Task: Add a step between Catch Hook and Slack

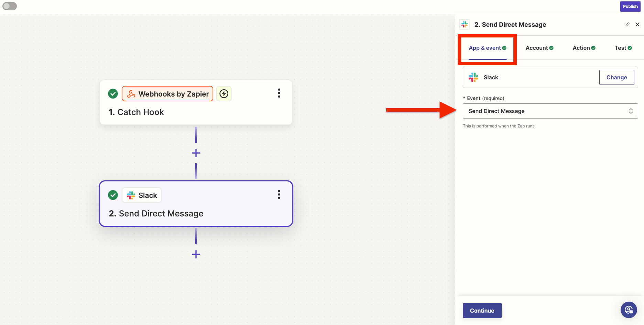Action: click(196, 153)
